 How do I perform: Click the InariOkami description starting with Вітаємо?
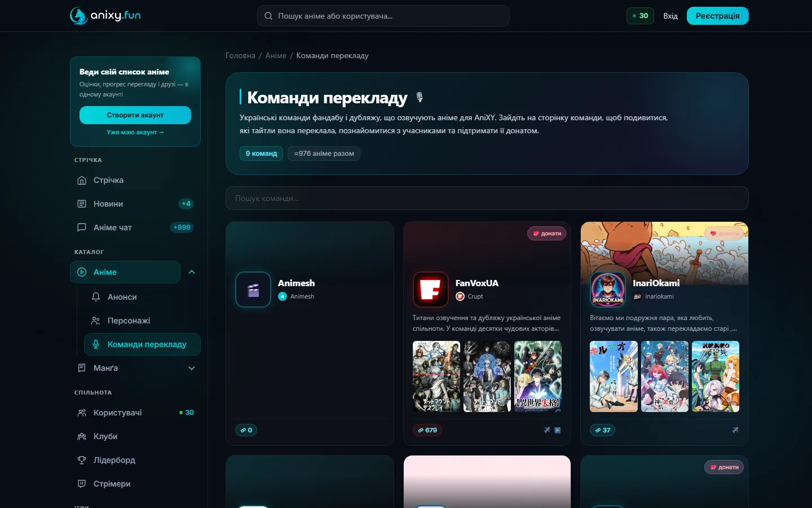point(664,323)
